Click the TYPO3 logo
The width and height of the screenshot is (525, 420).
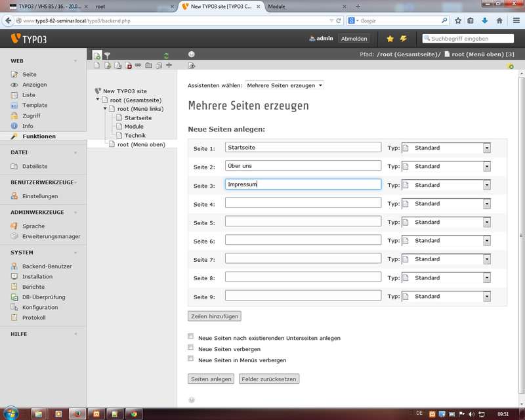tap(29, 39)
